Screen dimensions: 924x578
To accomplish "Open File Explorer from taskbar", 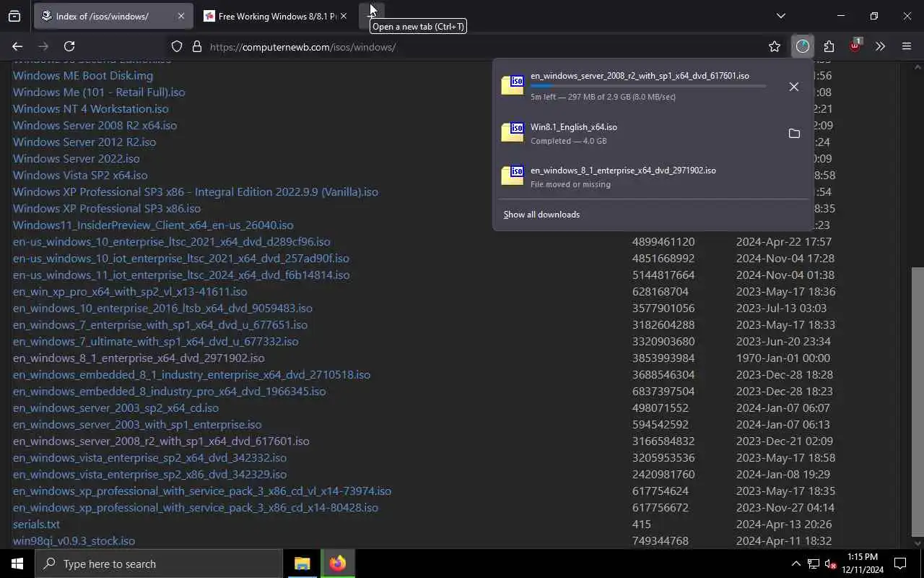I will coord(302,564).
